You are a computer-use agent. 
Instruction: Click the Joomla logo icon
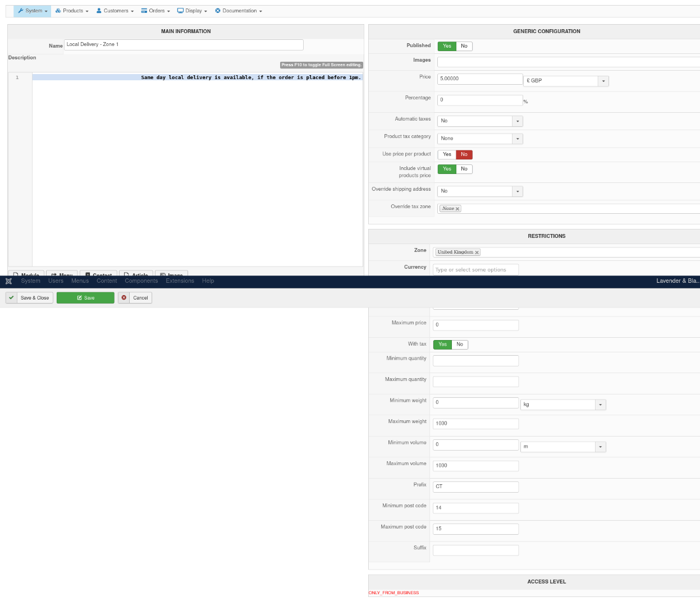click(x=9, y=281)
